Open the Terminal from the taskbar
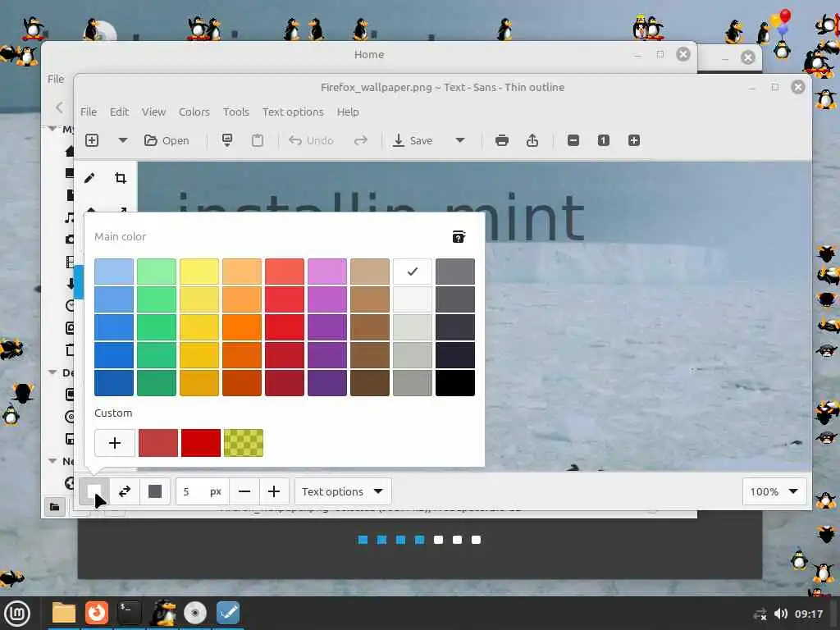 [x=129, y=613]
